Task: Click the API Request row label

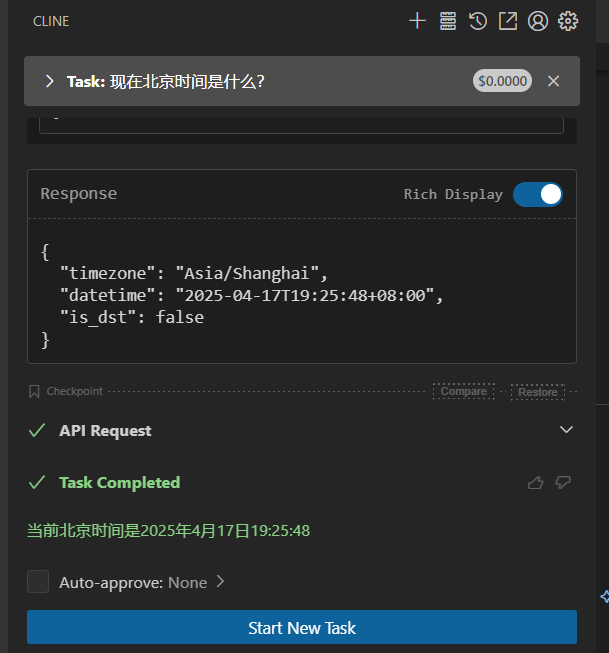Action: pos(105,431)
